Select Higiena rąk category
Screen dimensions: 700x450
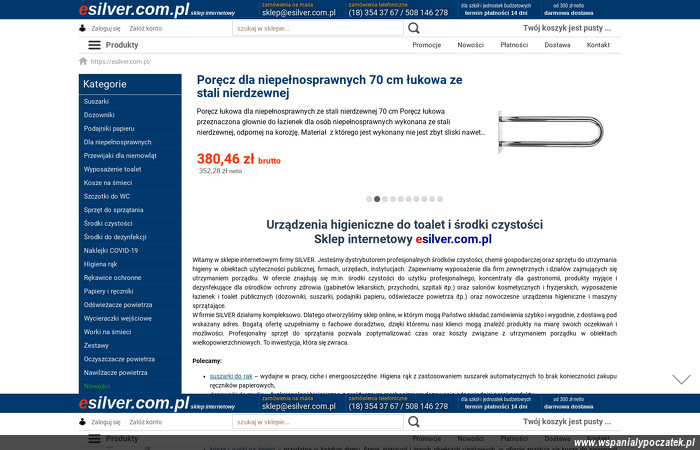pyautogui.click(x=100, y=264)
